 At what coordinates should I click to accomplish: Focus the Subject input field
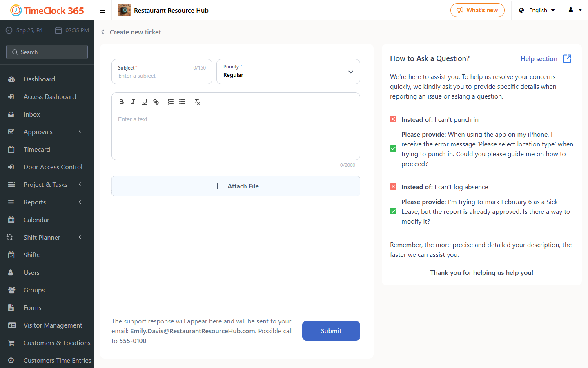[162, 72]
